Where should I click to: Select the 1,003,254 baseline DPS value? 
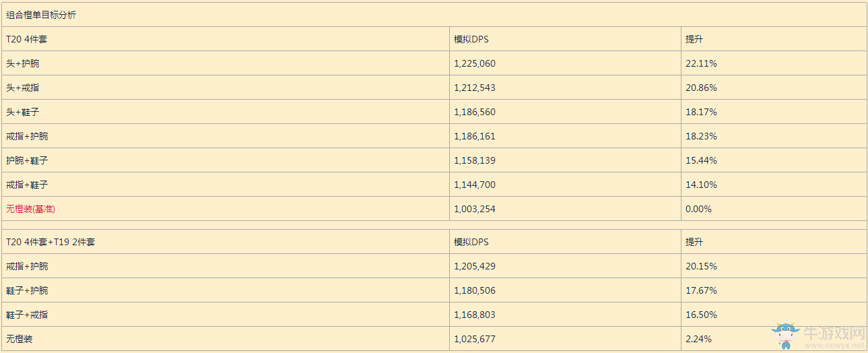click(x=475, y=209)
